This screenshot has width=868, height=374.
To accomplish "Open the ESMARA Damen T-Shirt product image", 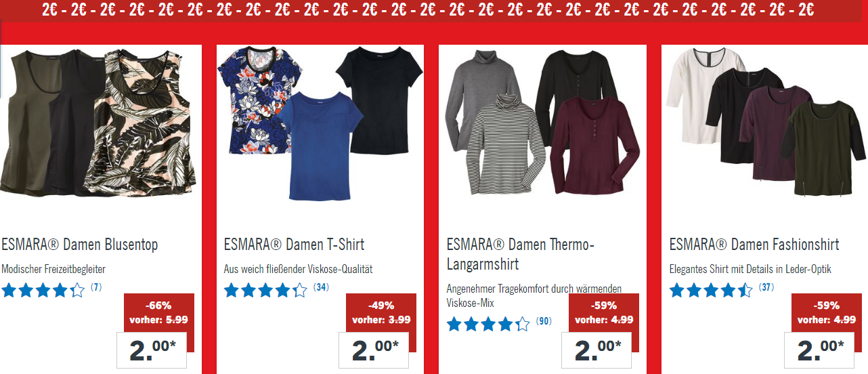I will pos(320,125).
